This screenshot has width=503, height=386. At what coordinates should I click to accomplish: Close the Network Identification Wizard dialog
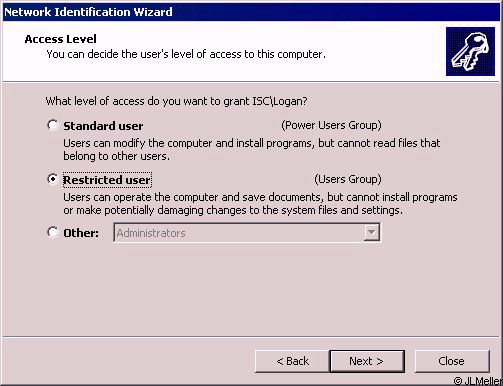click(452, 361)
